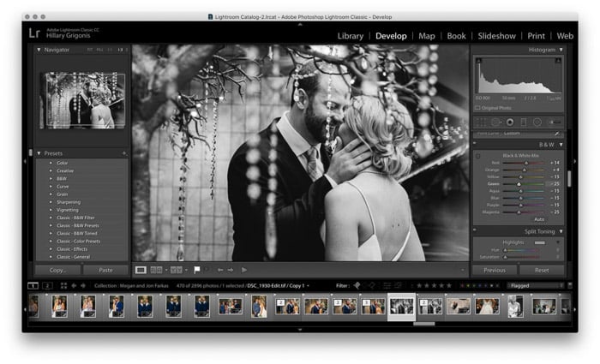Toggle filter lock at filmstrip right end
Image resolution: width=600 pixels, height=364 pixels.
[570, 285]
